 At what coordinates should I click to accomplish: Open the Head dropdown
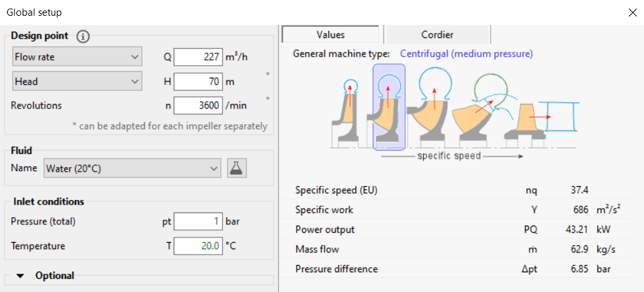tap(77, 82)
